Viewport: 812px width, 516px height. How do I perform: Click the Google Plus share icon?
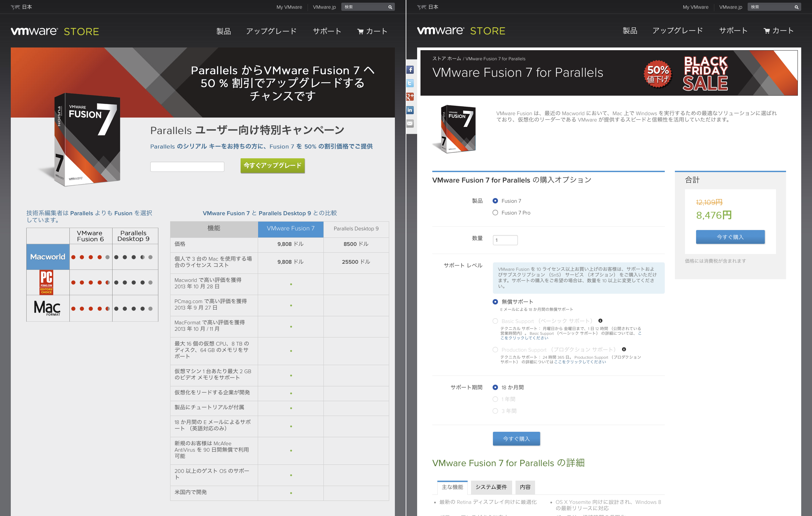[410, 97]
